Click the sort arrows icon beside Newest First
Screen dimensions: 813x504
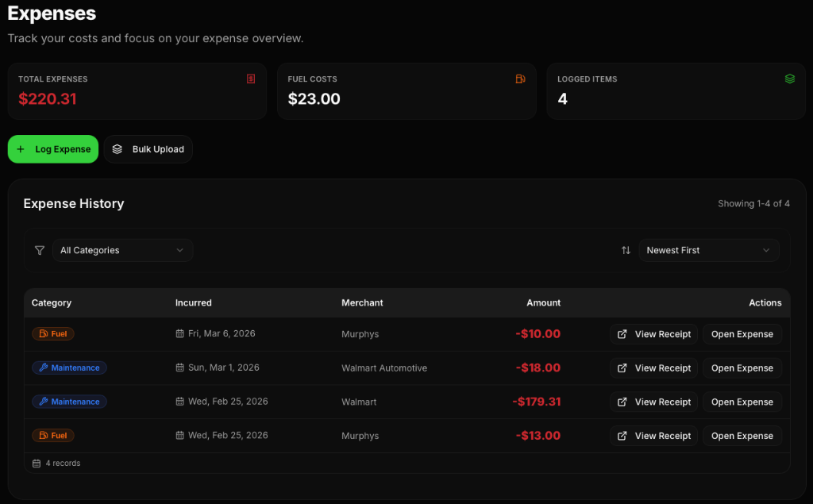point(626,250)
